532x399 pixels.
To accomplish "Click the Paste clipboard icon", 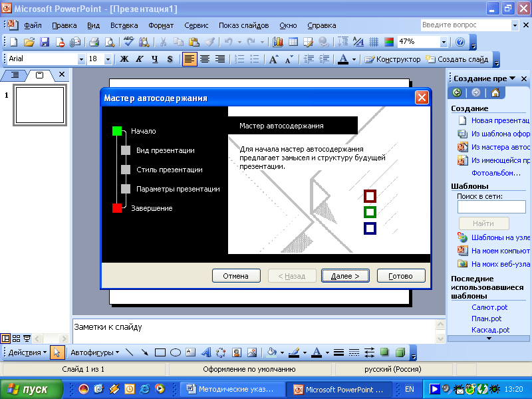I will point(194,42).
